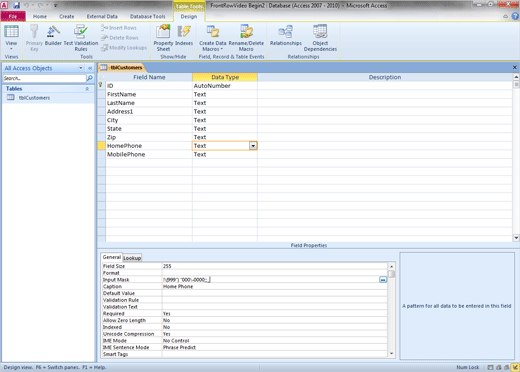
Task: Open the Customize Quick Access Toolbar dropdown
Action: [56, 6]
